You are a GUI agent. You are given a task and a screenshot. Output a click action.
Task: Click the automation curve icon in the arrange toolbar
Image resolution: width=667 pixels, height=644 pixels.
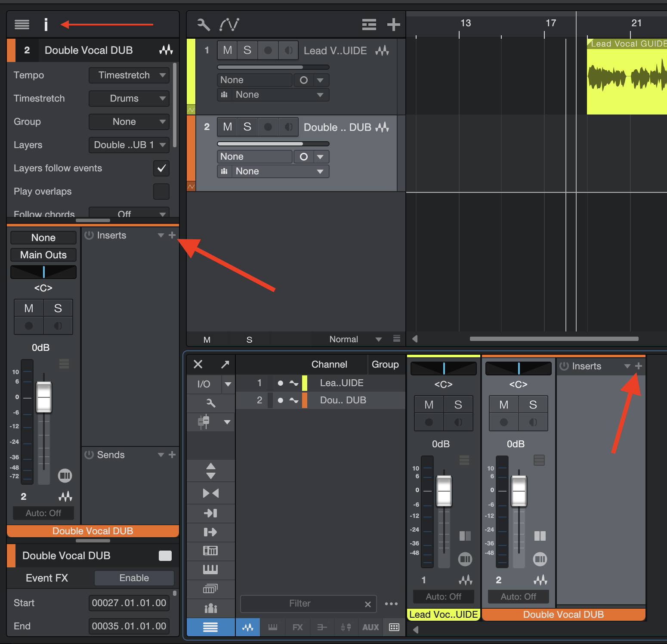pos(229,25)
